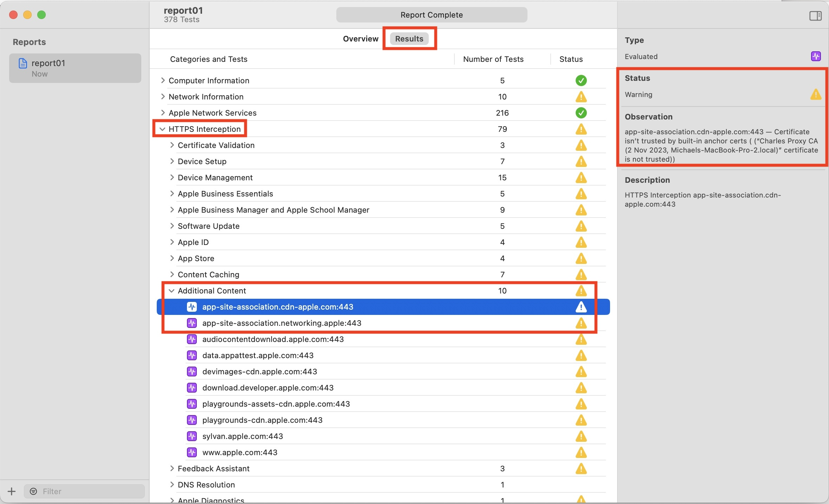Image resolution: width=829 pixels, height=504 pixels.
Task: Click the Status column header
Action: point(571,59)
